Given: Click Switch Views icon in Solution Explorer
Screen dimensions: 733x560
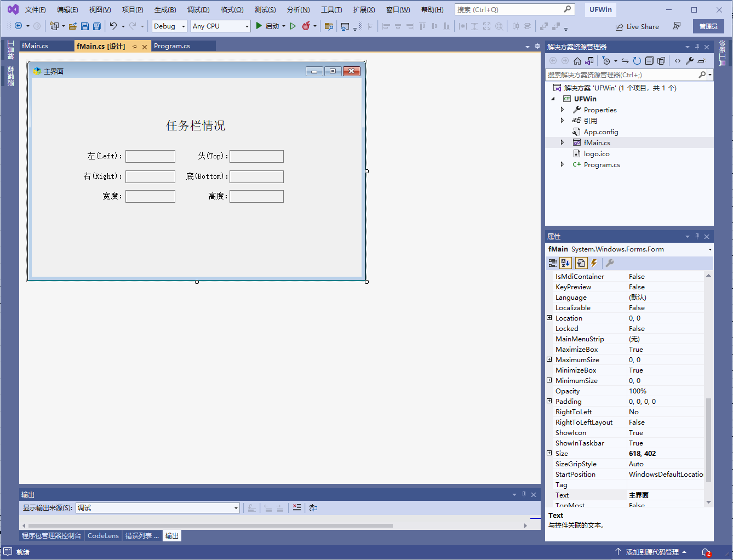Looking at the screenshot, I should pos(589,61).
